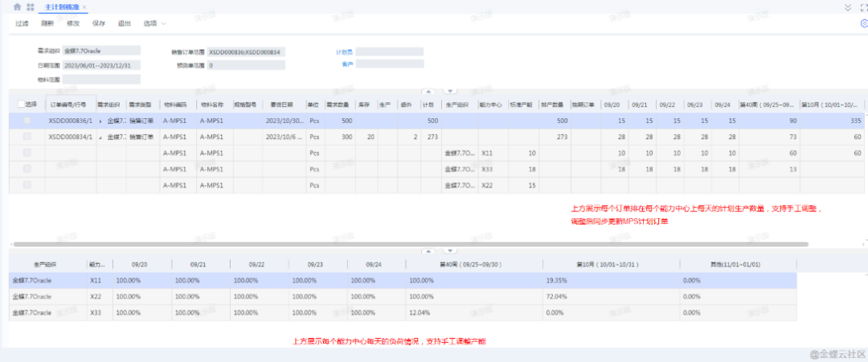Viewport: 868px width, 362px height.
Task: Click the 335 cell in 第10月 column
Action: point(831,121)
